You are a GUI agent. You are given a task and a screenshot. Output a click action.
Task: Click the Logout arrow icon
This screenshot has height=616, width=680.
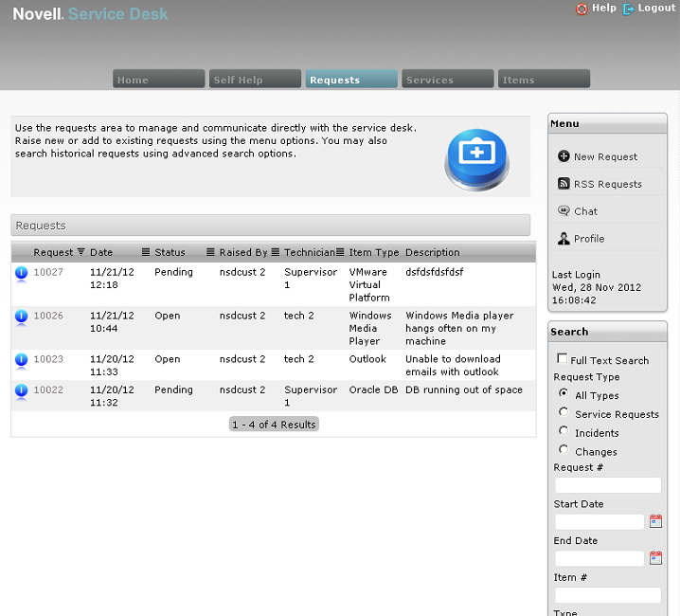tap(628, 9)
